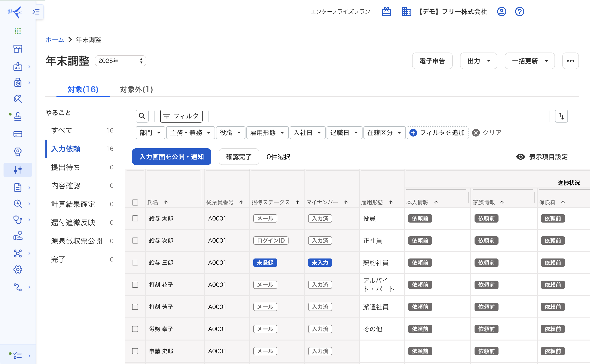Toggle the select-all header checkbox
590x364 pixels.
135,202
